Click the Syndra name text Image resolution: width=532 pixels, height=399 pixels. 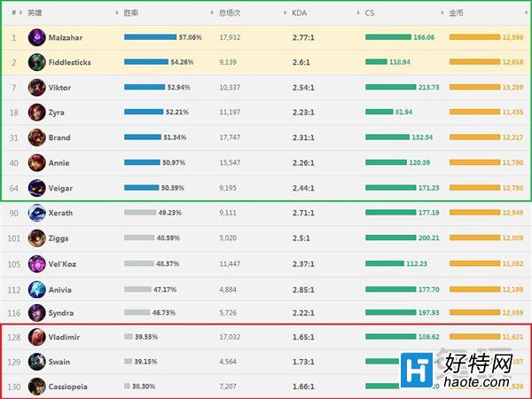coord(61,313)
